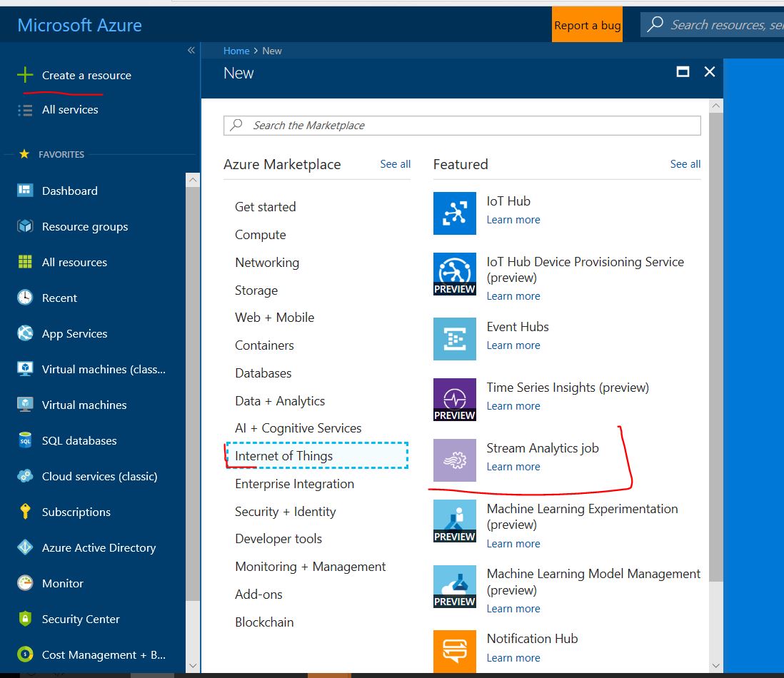This screenshot has height=678, width=784.
Task: Click the Create a resource plus icon
Action: click(25, 75)
